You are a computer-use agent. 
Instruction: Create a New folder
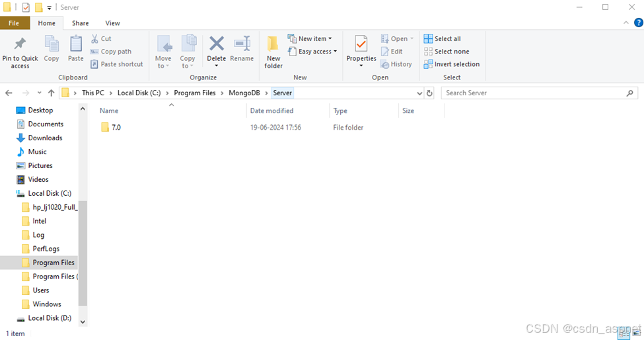point(273,52)
